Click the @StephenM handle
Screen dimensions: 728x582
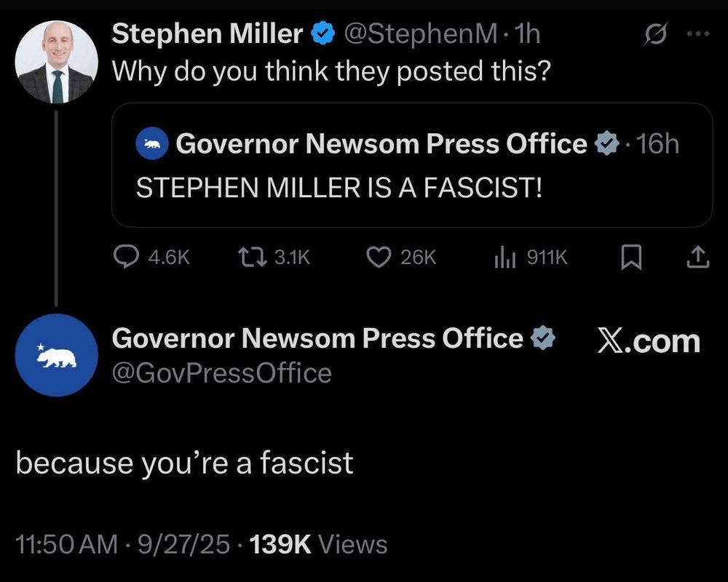(422, 34)
